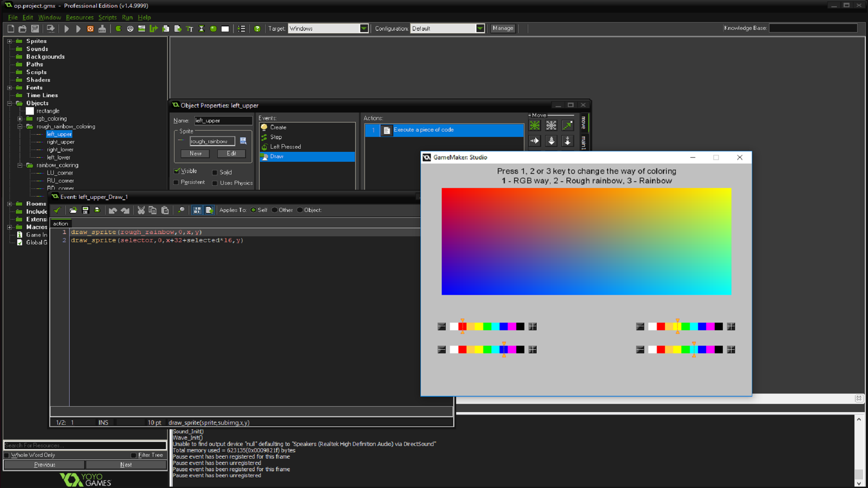Open the File menu
The height and width of the screenshot is (488, 868).
(x=13, y=17)
